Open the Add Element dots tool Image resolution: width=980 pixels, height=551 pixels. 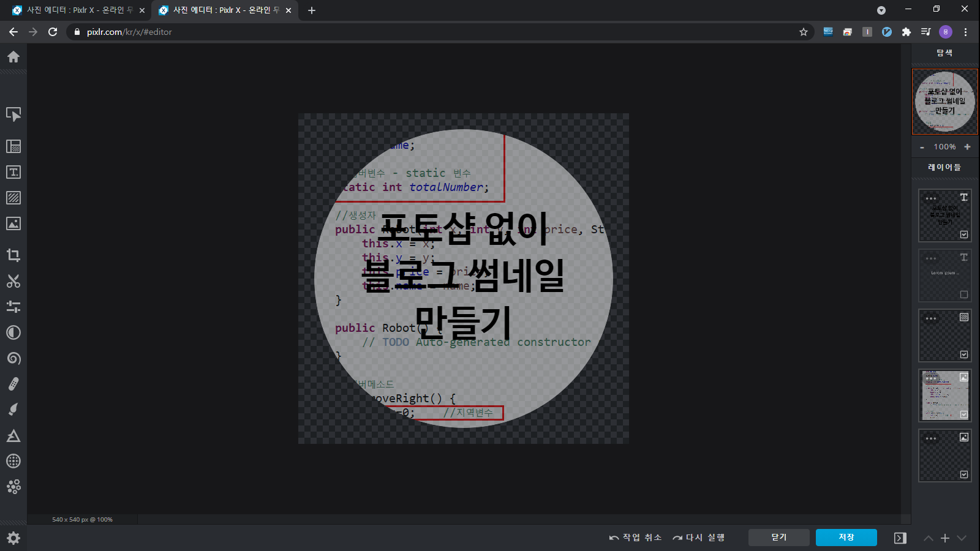coord(13,487)
